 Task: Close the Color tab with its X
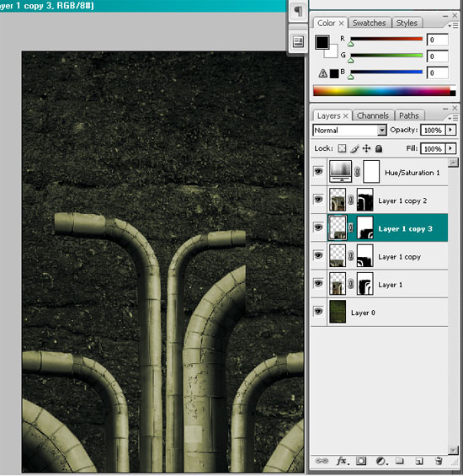tap(341, 23)
